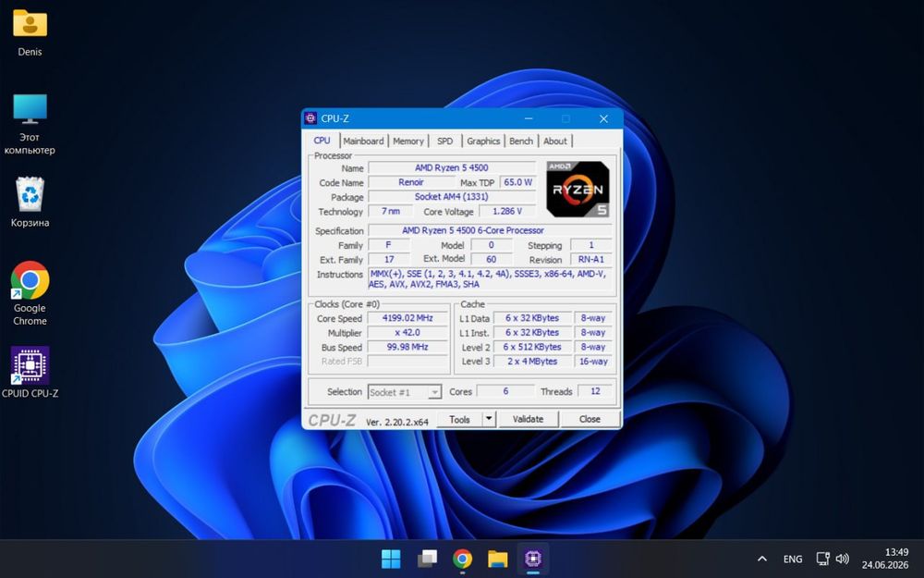
Task: Click the CPU-Z title bar app icon
Action: 310,118
